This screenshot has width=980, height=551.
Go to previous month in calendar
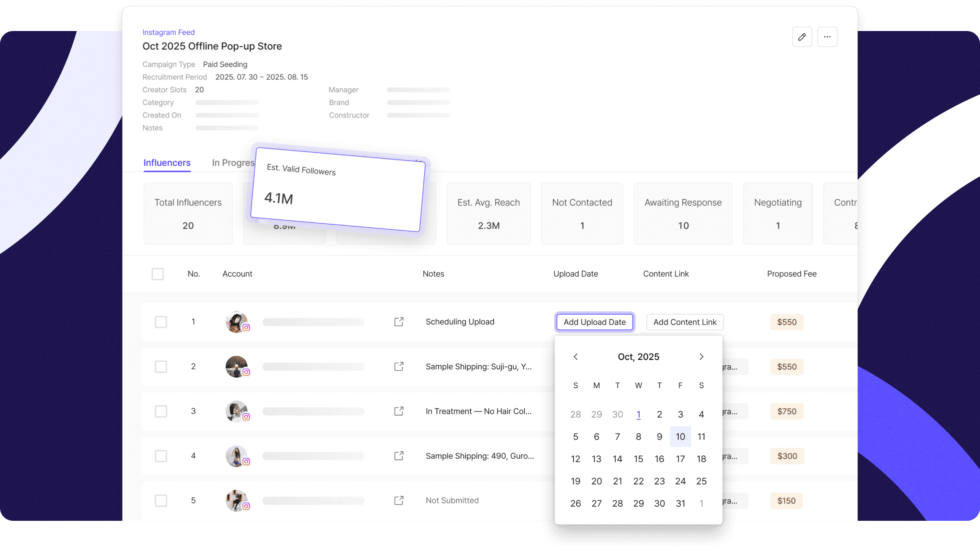click(576, 357)
